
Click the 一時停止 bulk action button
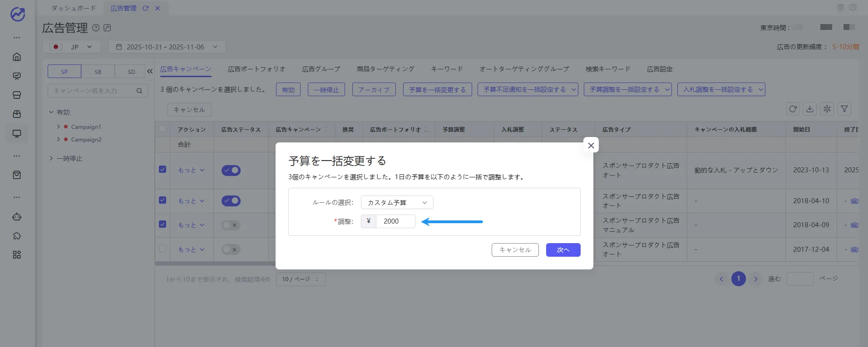coord(326,89)
